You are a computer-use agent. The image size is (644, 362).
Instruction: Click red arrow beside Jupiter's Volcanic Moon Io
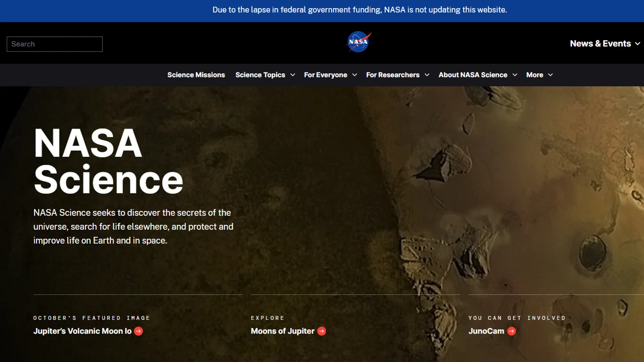(139, 331)
